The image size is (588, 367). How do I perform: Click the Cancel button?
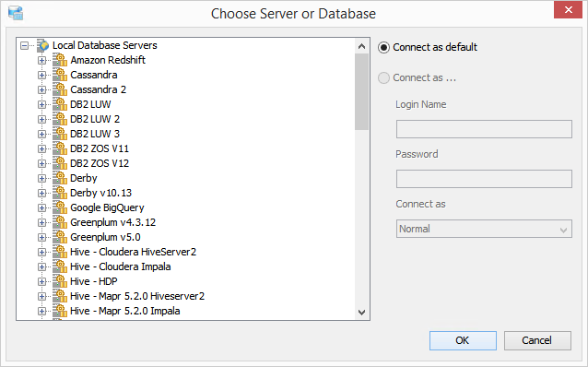pyautogui.click(x=537, y=340)
